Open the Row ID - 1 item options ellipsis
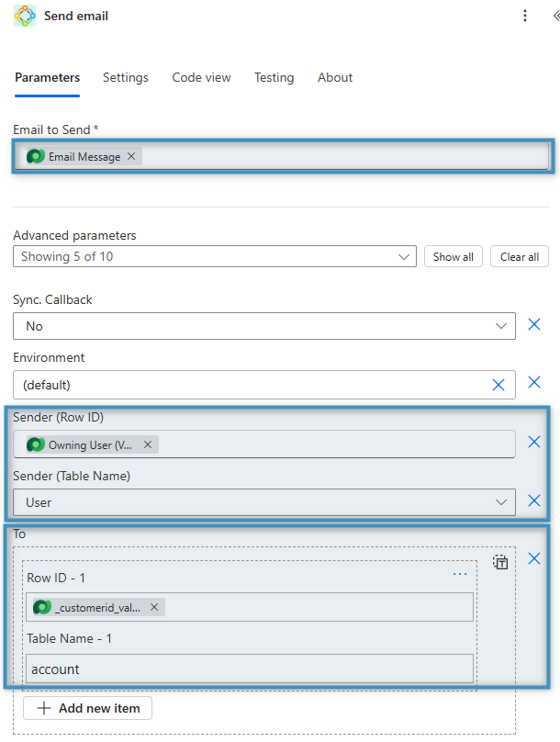 click(460, 575)
